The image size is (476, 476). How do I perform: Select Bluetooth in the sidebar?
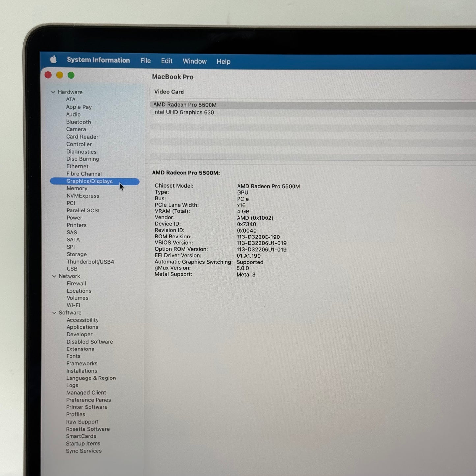pyautogui.click(x=78, y=122)
